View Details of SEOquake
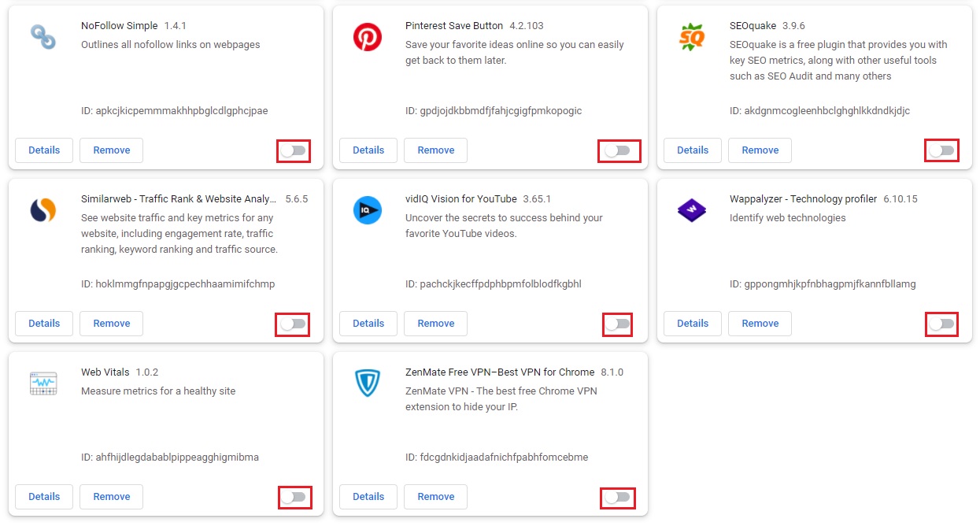This screenshot has height=526, width=980. [x=693, y=150]
